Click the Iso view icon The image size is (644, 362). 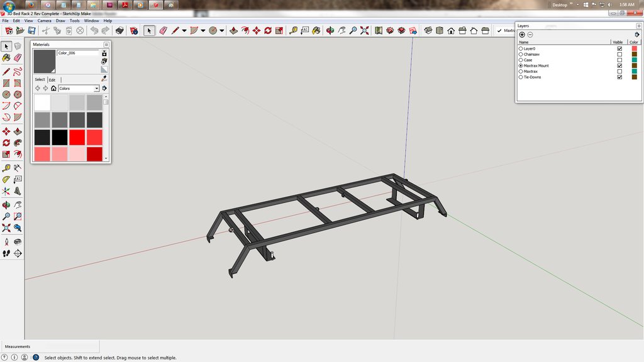(428, 30)
